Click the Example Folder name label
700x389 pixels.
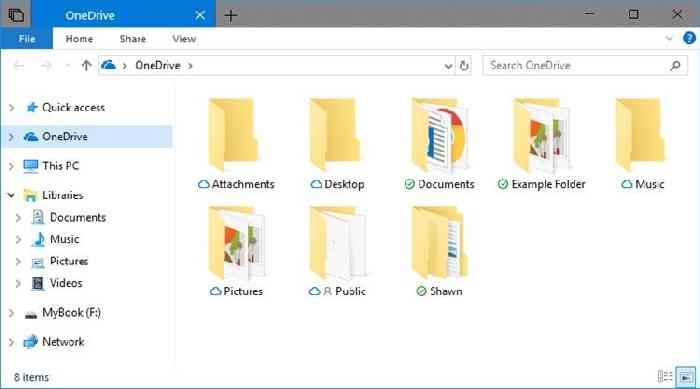tap(548, 184)
